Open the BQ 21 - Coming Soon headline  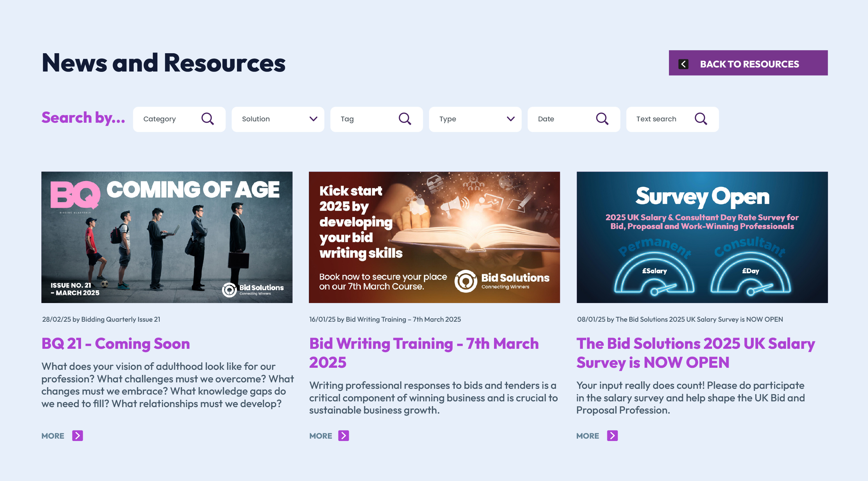pos(116,343)
